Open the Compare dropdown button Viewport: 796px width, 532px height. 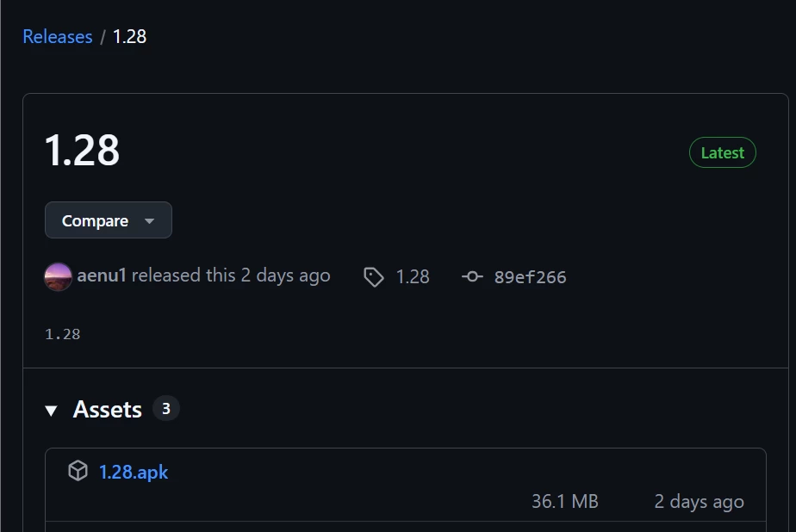click(108, 220)
